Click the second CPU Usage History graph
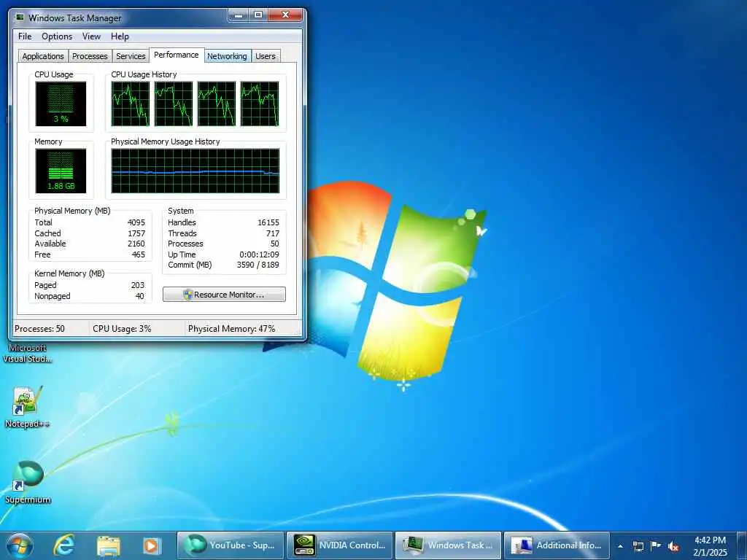Viewport: 747px width, 560px height. pos(174,104)
